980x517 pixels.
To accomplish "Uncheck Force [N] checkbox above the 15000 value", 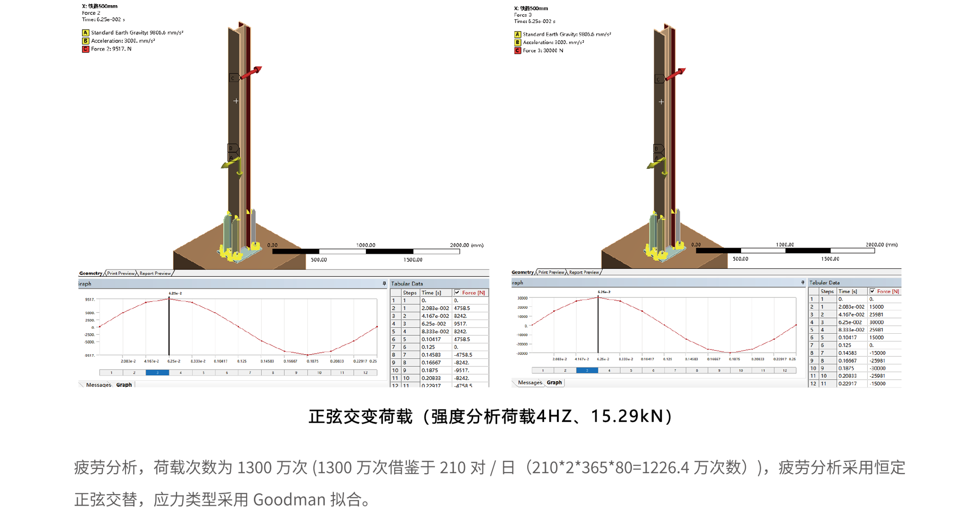I will click(x=872, y=291).
